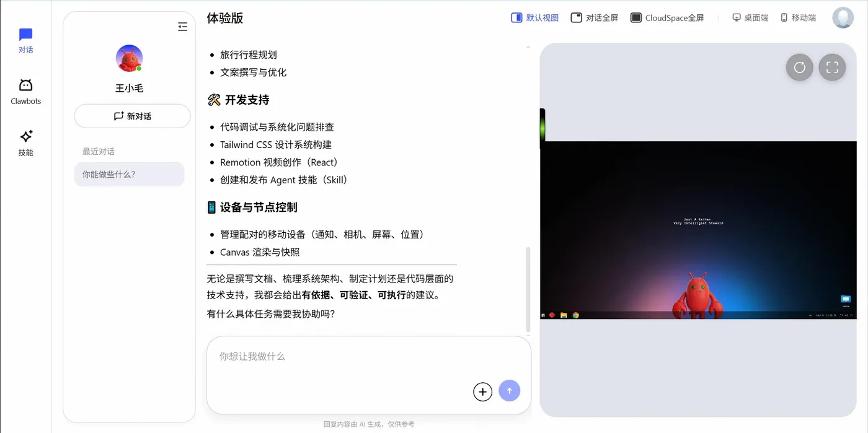Click the 王小毛 lobster avatar

(x=129, y=59)
